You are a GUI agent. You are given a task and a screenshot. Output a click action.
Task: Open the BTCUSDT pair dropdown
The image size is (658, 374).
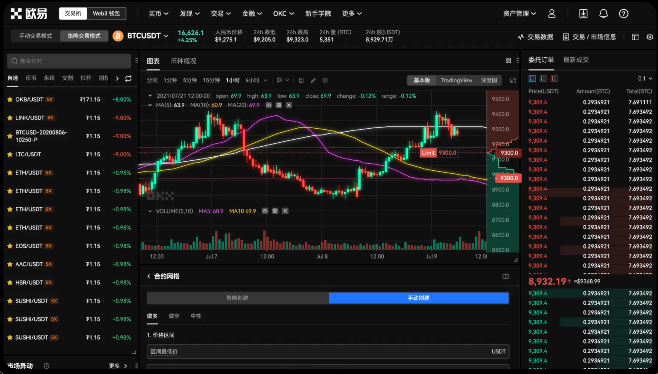click(x=148, y=36)
